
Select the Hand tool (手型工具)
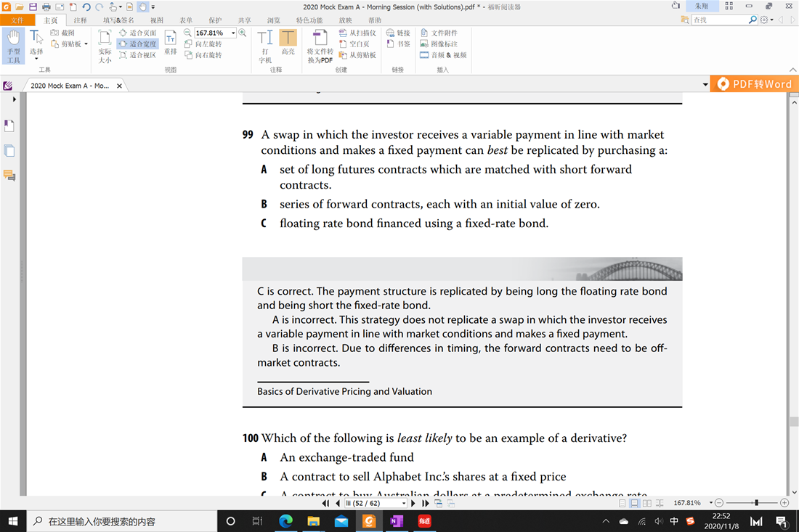[x=13, y=46]
